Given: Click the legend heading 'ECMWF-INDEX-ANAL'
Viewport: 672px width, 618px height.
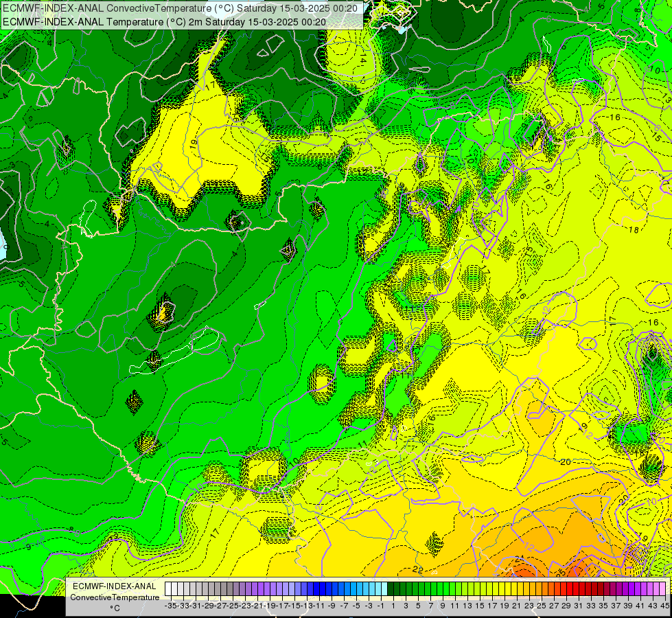Looking at the screenshot, I should coord(115,586).
